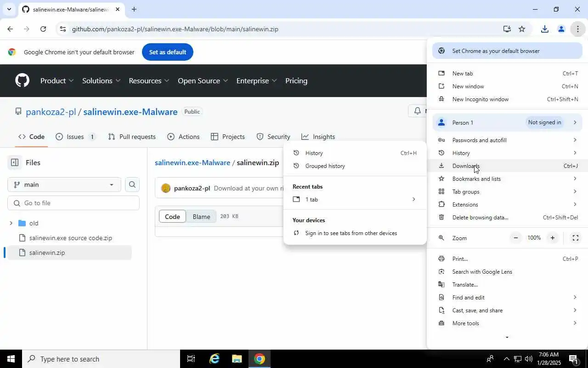Click the Go to file field

point(73,203)
